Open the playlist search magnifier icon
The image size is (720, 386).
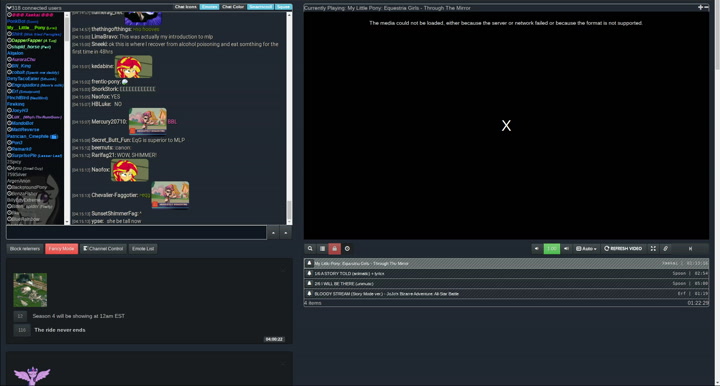[x=310, y=249]
